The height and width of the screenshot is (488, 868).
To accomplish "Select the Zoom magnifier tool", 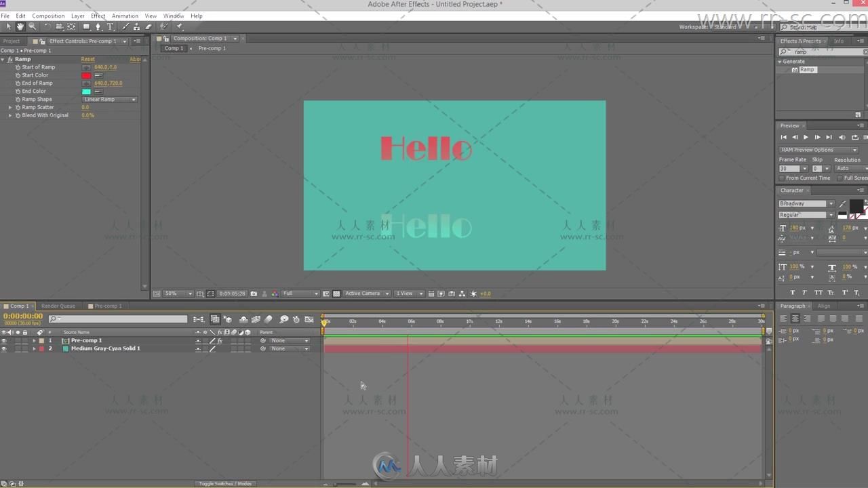I will pyautogui.click(x=32, y=26).
